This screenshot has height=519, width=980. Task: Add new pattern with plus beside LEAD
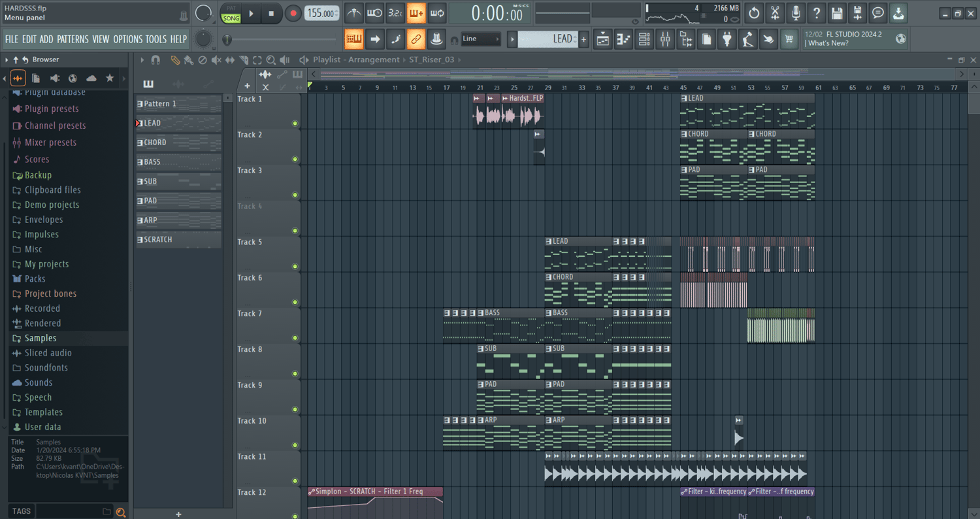coord(584,39)
